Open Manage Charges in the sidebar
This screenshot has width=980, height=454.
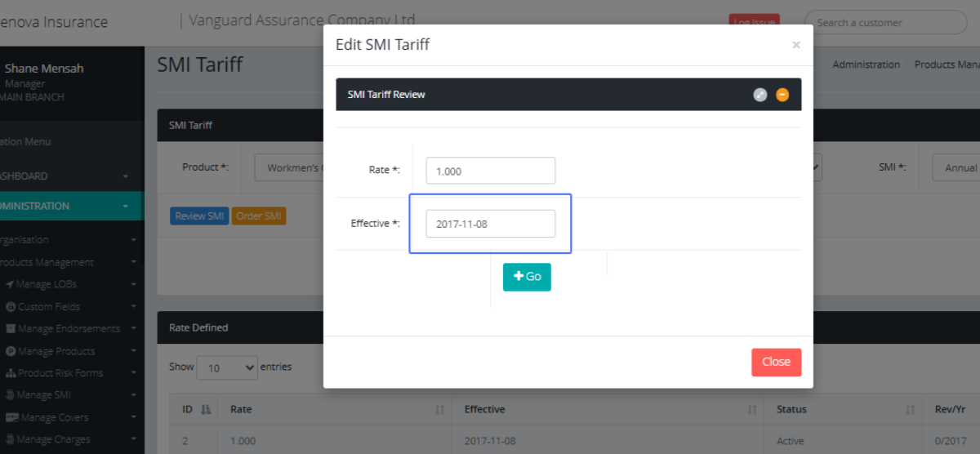click(54, 439)
